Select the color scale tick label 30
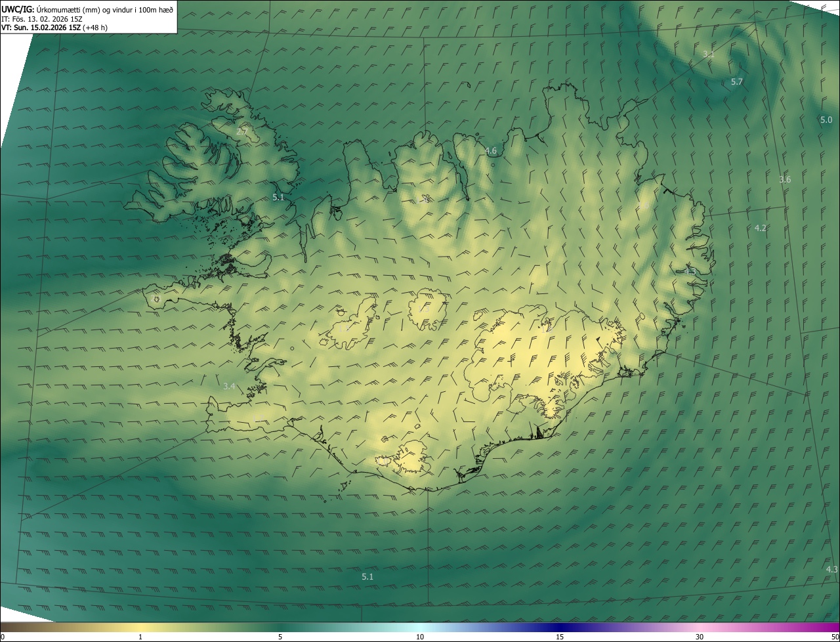Viewport: 840px width, 642px height. point(700,637)
